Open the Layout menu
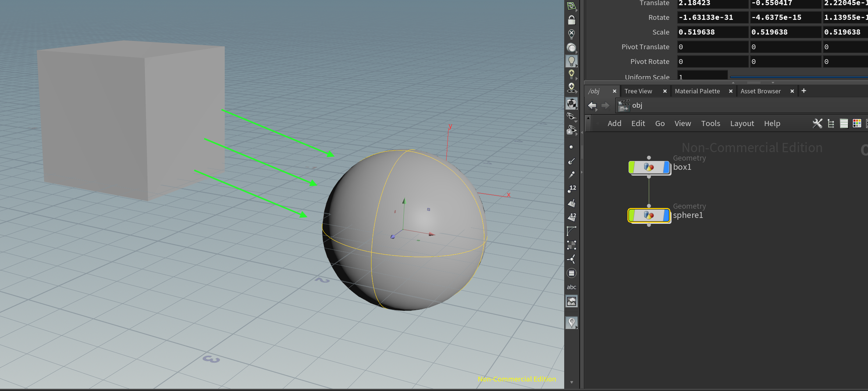868x391 pixels. click(x=742, y=123)
